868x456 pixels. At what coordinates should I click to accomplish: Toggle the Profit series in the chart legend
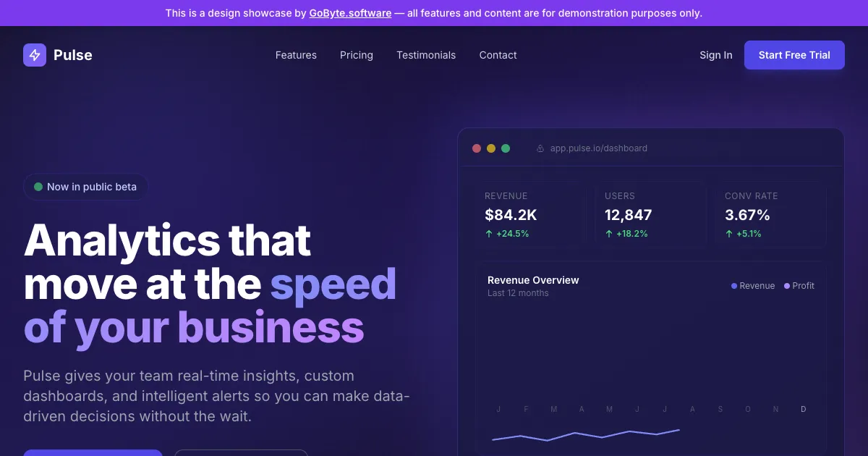[798, 286]
